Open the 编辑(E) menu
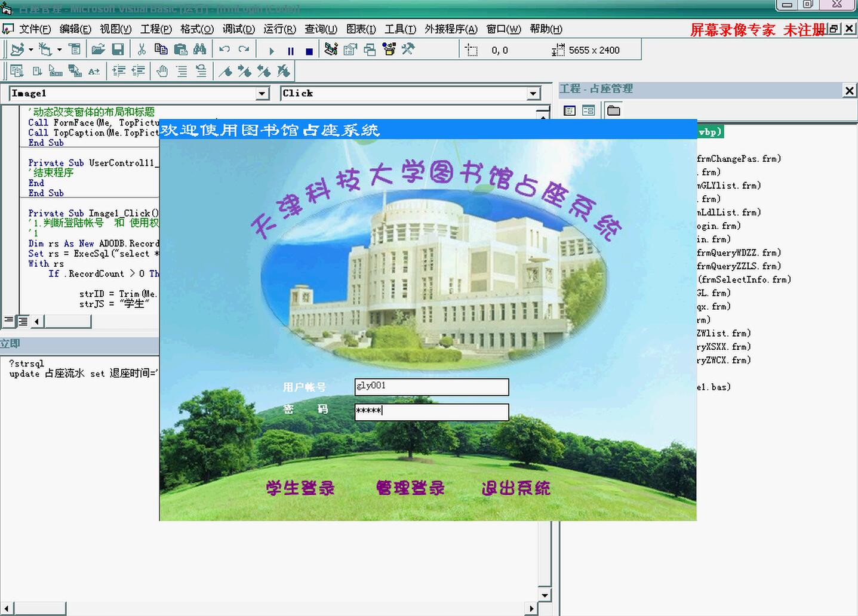This screenshot has width=858, height=616. (x=75, y=29)
